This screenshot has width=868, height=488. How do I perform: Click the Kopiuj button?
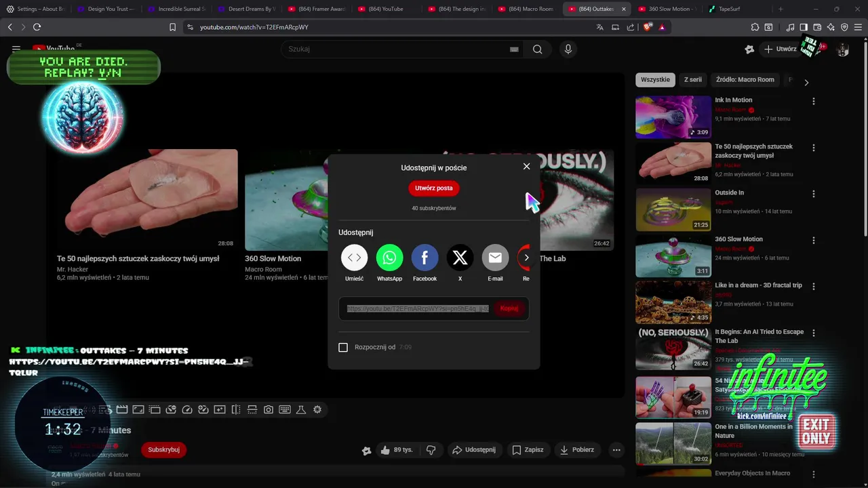click(509, 308)
